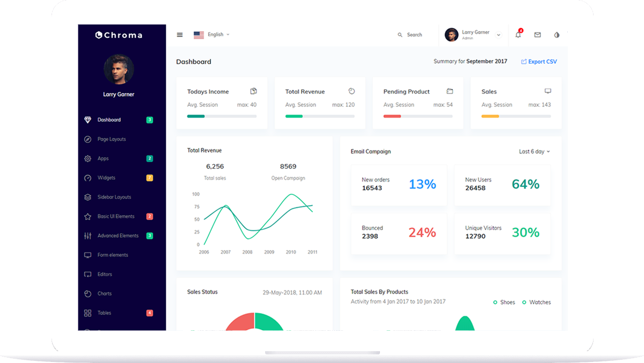Click the Chroma logo
Viewport: 644px width, 363px height.
[119, 35]
